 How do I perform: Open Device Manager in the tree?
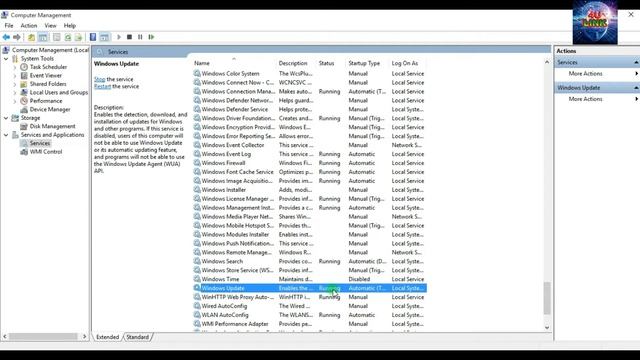[50, 109]
